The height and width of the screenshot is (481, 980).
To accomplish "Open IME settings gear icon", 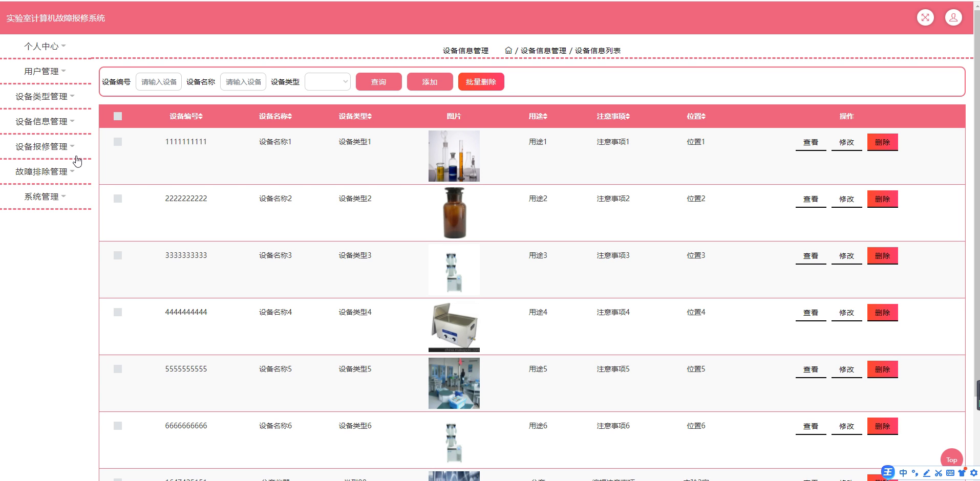I will click(x=974, y=473).
